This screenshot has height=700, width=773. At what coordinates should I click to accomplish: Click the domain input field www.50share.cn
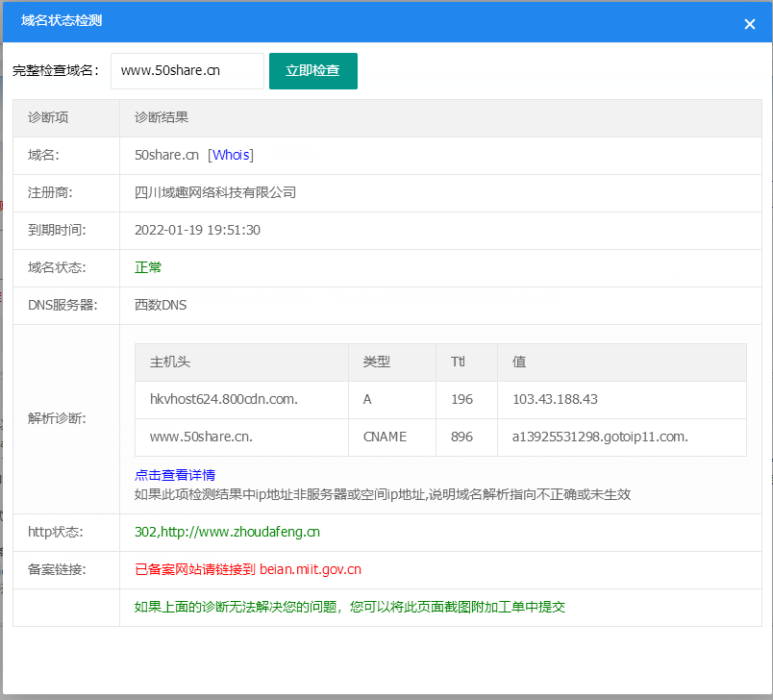click(187, 71)
